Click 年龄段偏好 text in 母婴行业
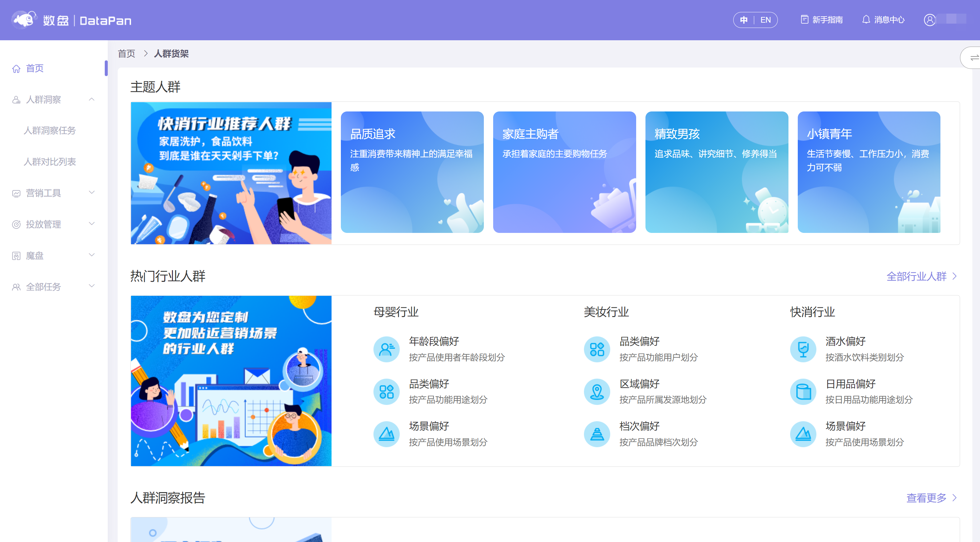 pyautogui.click(x=434, y=342)
